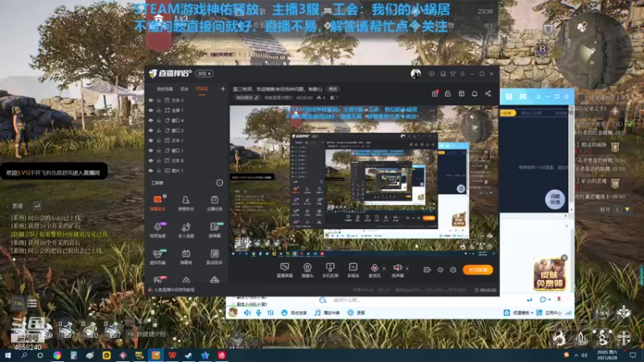The height and width of the screenshot is (362, 644).
Task: Collapse the 工具箱 toolbox section
Action: (x=220, y=183)
